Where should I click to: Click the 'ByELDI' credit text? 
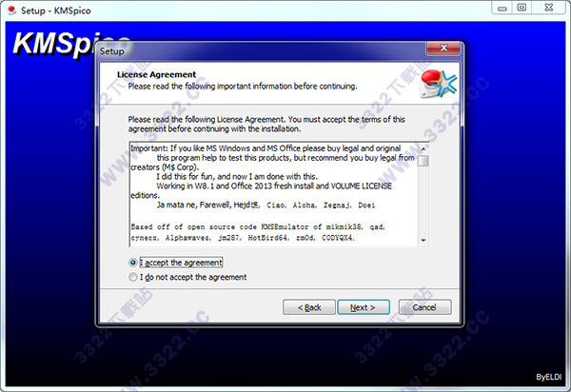(548, 377)
